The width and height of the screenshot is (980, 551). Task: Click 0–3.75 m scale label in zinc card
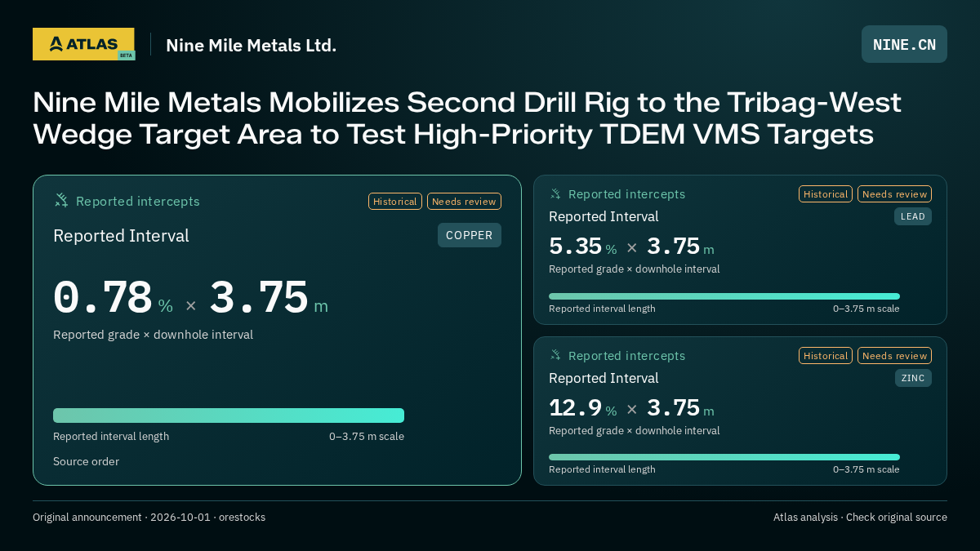pos(866,469)
